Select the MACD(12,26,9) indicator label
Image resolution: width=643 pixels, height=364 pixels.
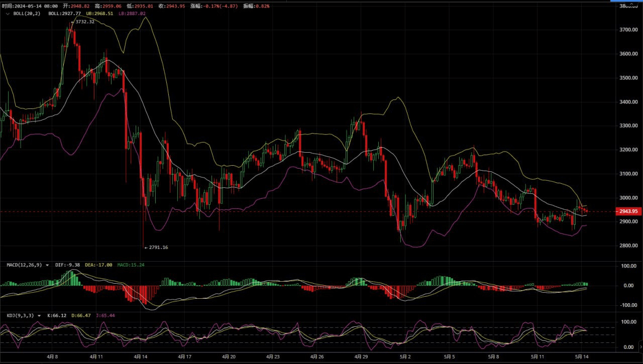pos(24,265)
